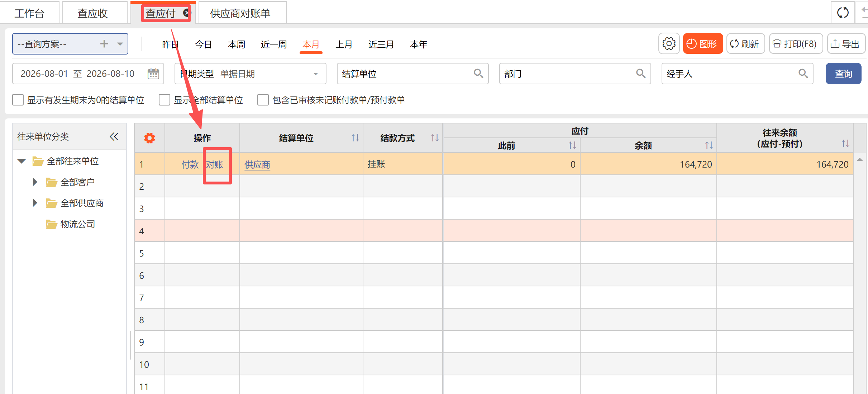Click the 付款 link in row 1

pyautogui.click(x=190, y=164)
